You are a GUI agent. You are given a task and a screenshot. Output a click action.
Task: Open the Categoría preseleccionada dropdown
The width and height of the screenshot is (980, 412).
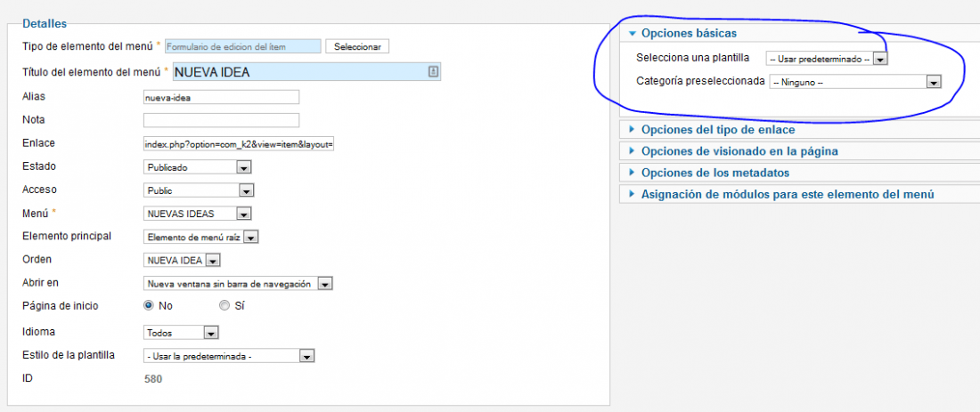(855, 82)
